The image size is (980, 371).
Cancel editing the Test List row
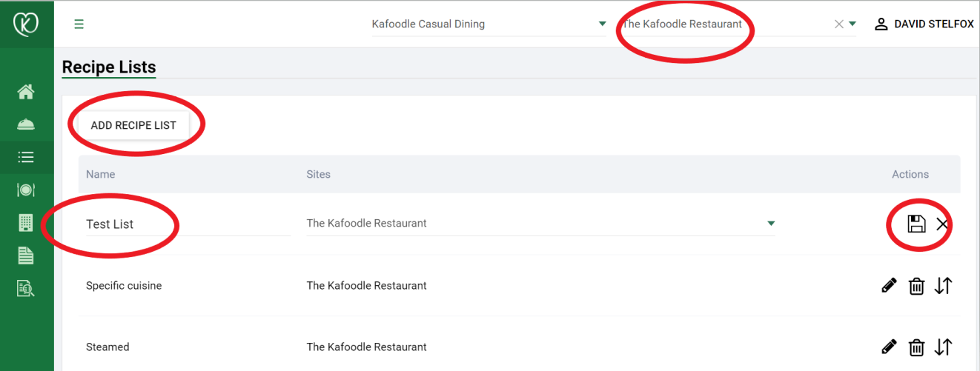tap(942, 224)
